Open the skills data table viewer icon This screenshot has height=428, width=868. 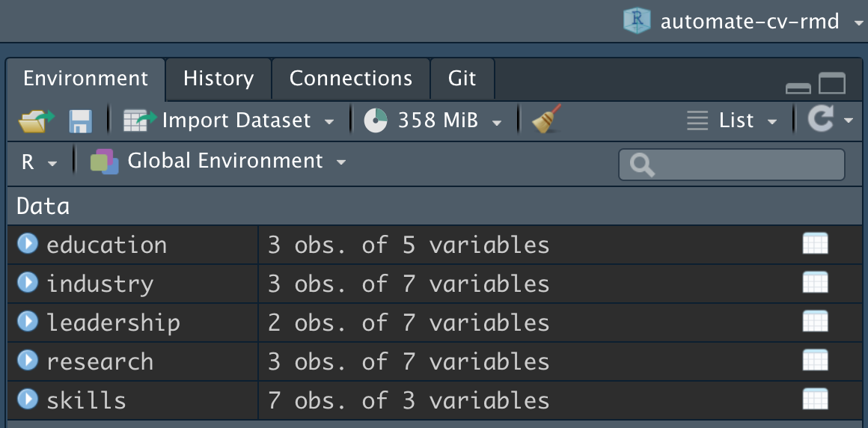(815, 400)
